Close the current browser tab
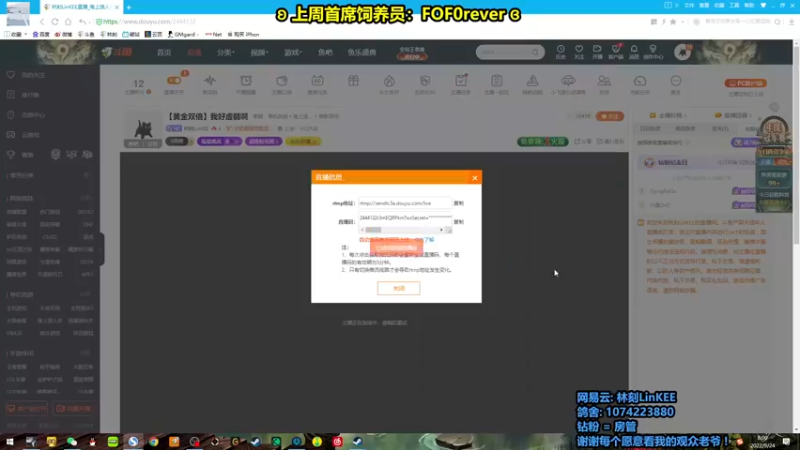Image resolution: width=800 pixels, height=450 pixels. coord(117,7)
